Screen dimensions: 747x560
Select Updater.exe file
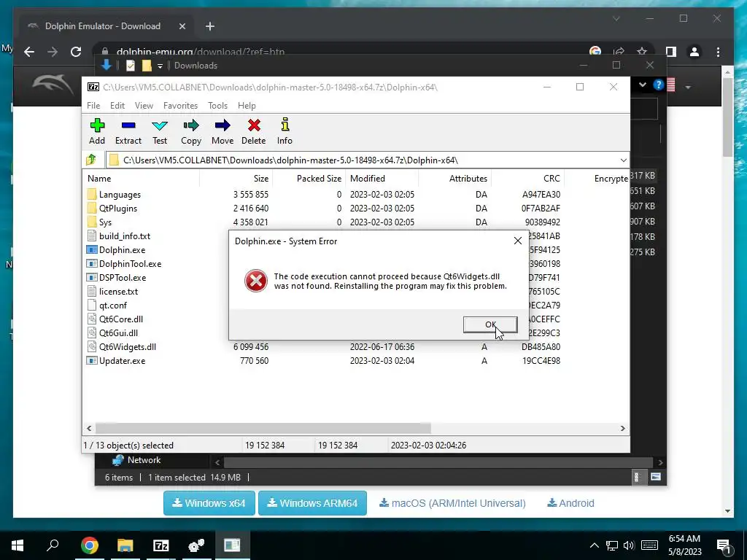[x=122, y=360]
